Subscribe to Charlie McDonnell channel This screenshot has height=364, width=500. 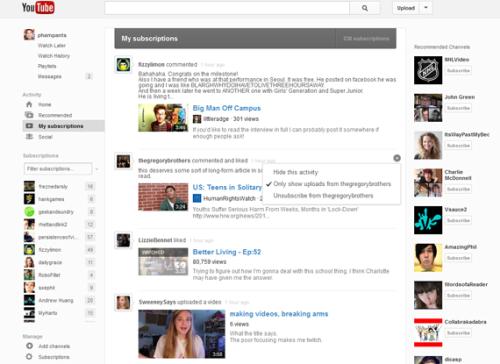[458, 189]
